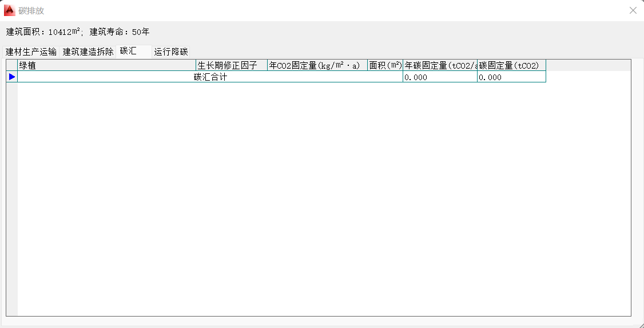Select the 碳汇合计 total row cell
This screenshot has height=328, width=644.
pyautogui.click(x=210, y=77)
